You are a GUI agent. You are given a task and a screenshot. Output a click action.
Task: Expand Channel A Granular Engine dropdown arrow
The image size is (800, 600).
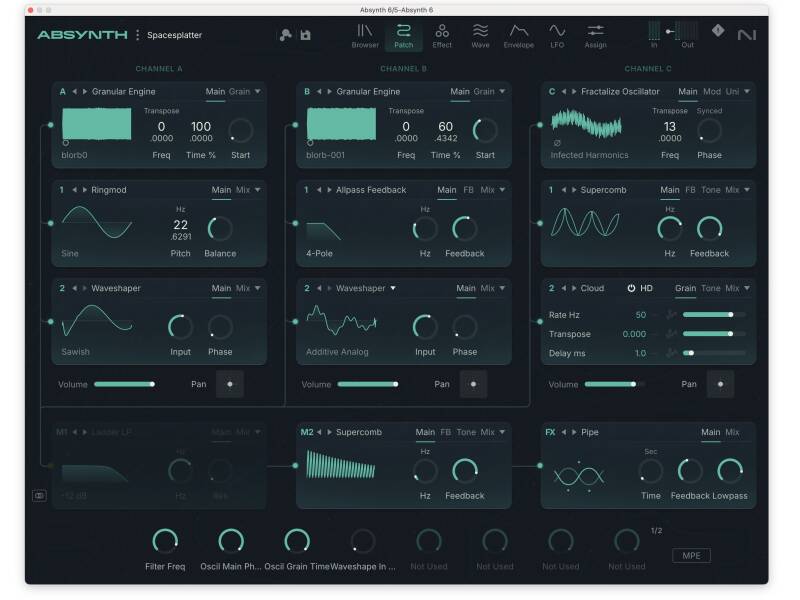[258, 92]
